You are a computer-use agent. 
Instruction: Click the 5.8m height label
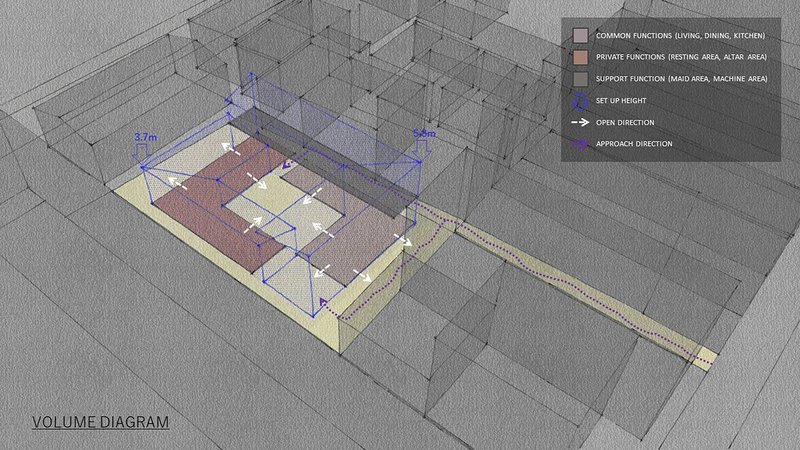424,132
